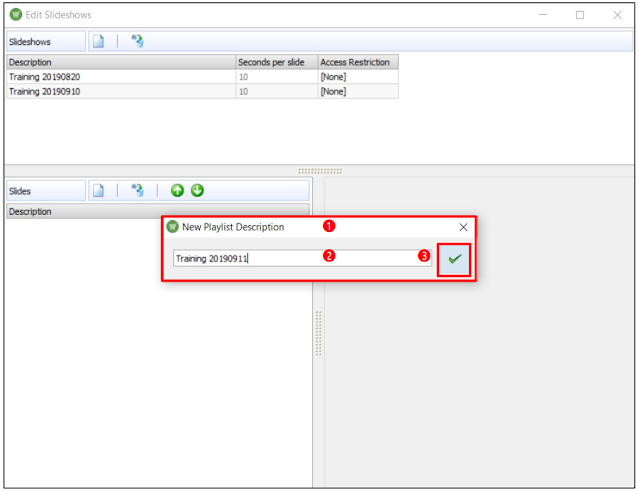Maximize the Edit Slideshows window

tap(580, 15)
